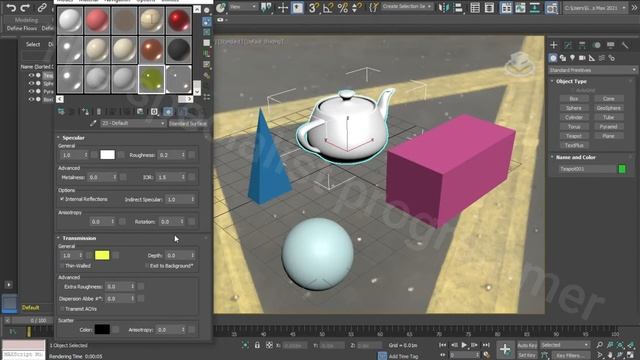The width and height of the screenshot is (640, 360).
Task: Click the Redo arrow icon
Action: pos(25,7)
